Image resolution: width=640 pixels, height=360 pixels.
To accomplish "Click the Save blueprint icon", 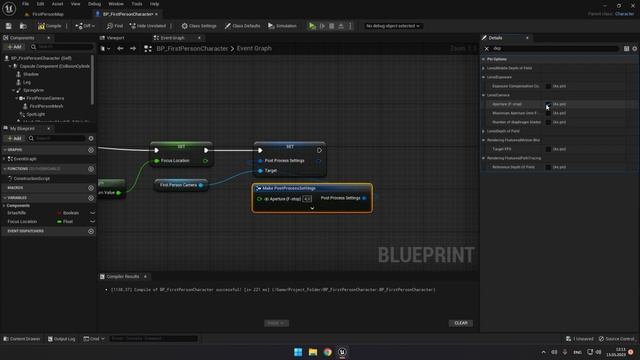I will pos(9,26).
